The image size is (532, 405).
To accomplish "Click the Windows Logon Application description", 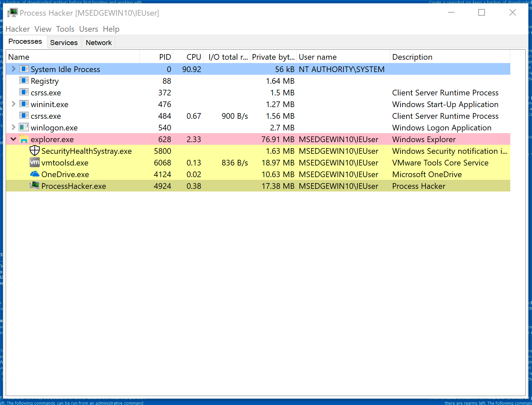I will (x=442, y=128).
